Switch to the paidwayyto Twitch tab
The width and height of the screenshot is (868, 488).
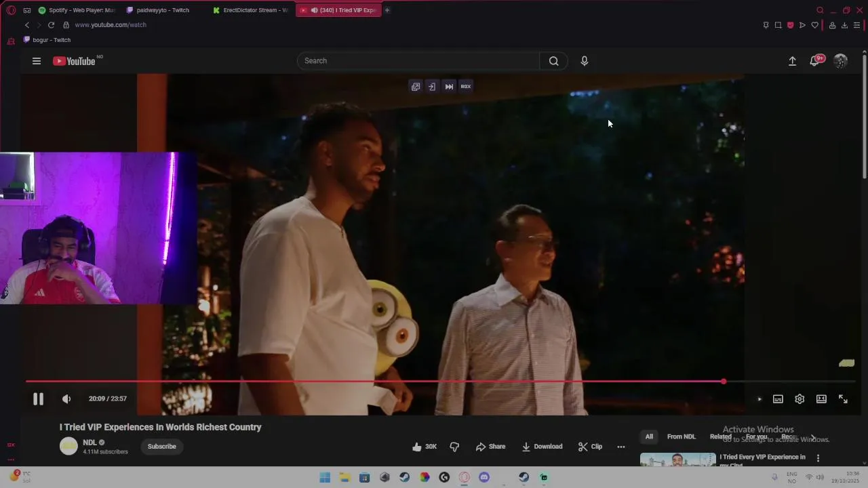click(163, 10)
